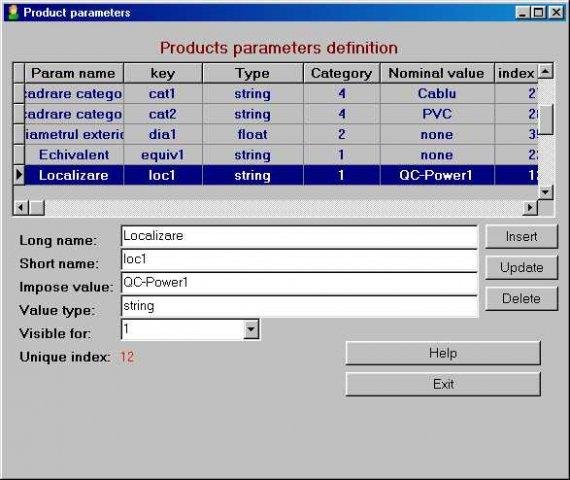Click the grid scroll right arrow
Screen dimensions: 570x480
tap(530, 208)
